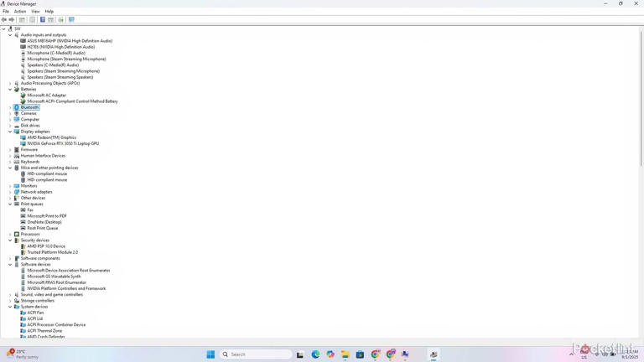Click the Windows Start button
Image resolution: width=644 pixels, height=362 pixels.
tap(210, 354)
